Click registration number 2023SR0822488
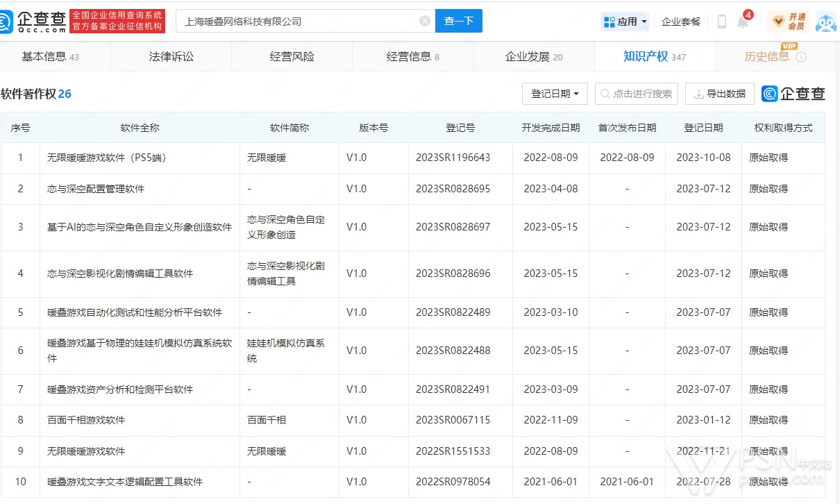 [x=453, y=351]
